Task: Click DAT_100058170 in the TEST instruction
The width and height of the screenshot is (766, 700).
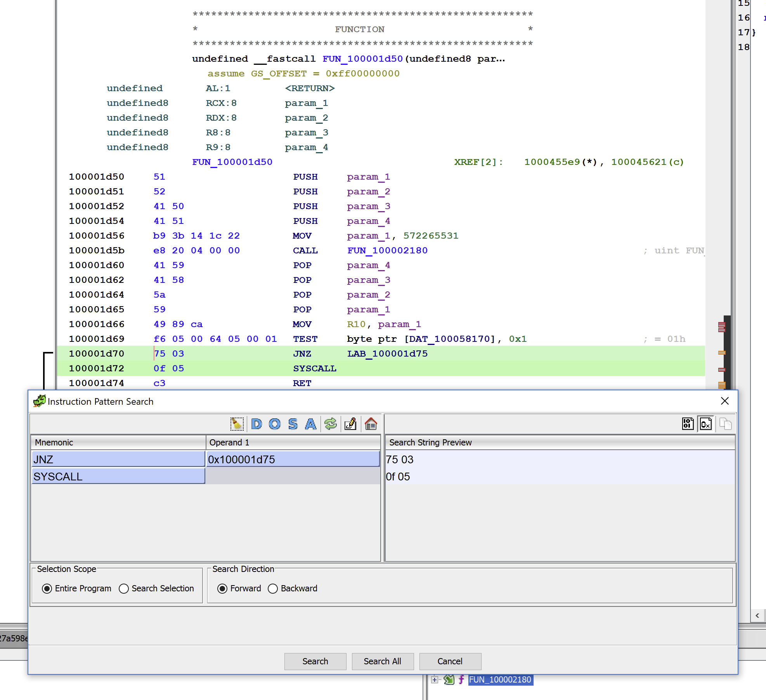Action: coord(450,339)
